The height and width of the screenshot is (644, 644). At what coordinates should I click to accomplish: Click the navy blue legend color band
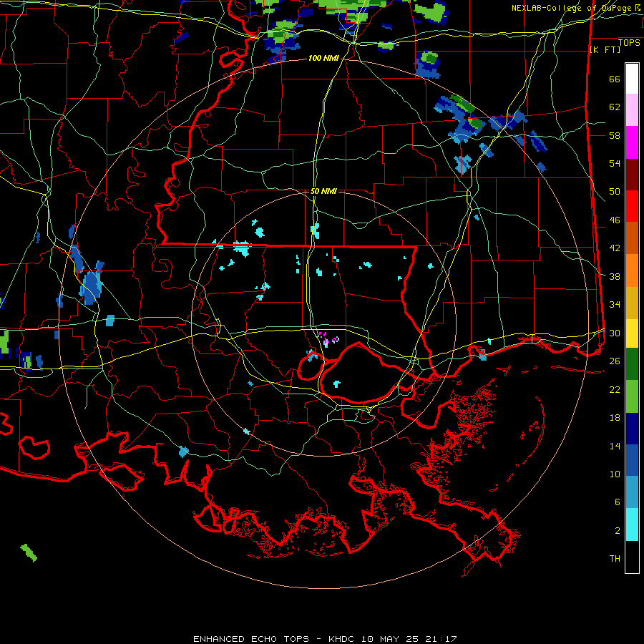[x=632, y=429]
